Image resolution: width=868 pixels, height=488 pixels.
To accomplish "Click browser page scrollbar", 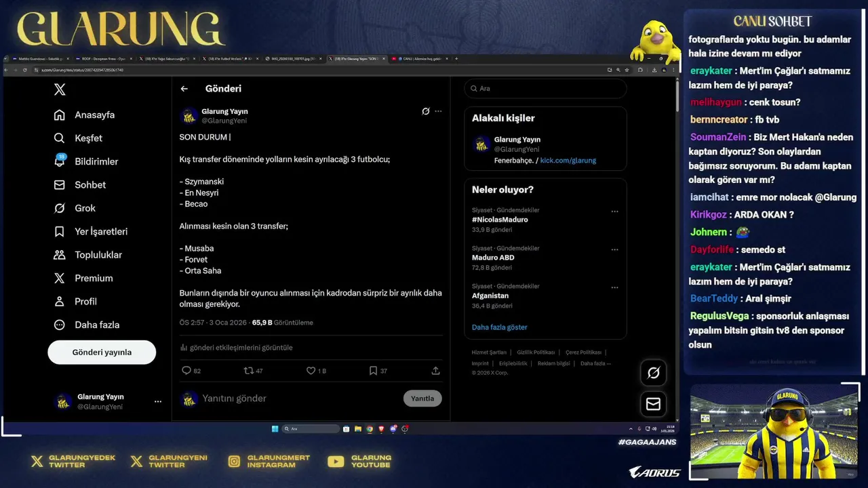I will tap(676, 95).
